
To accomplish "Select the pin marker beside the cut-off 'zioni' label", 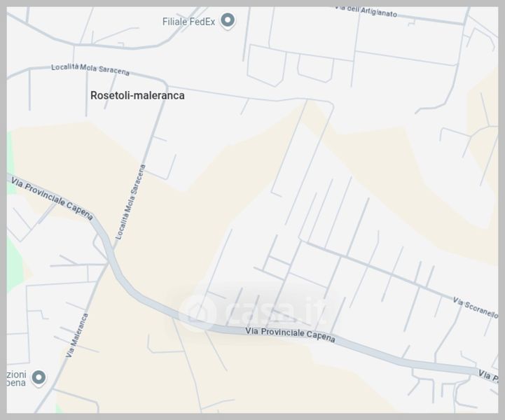I will click(x=39, y=377).
